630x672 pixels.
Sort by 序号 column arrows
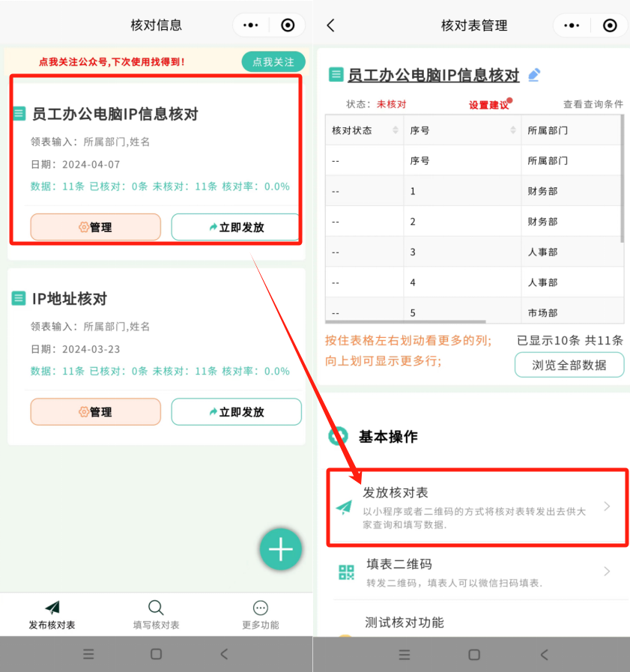[x=513, y=130]
